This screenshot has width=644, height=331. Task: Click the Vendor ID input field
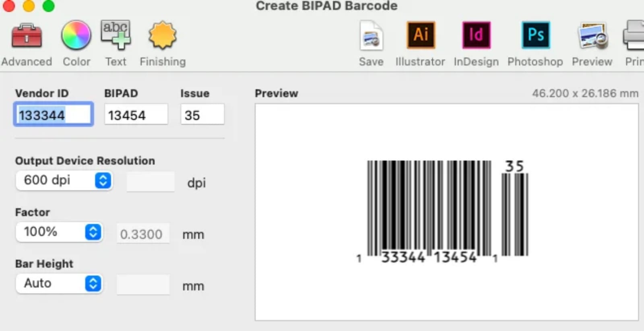[x=54, y=115]
